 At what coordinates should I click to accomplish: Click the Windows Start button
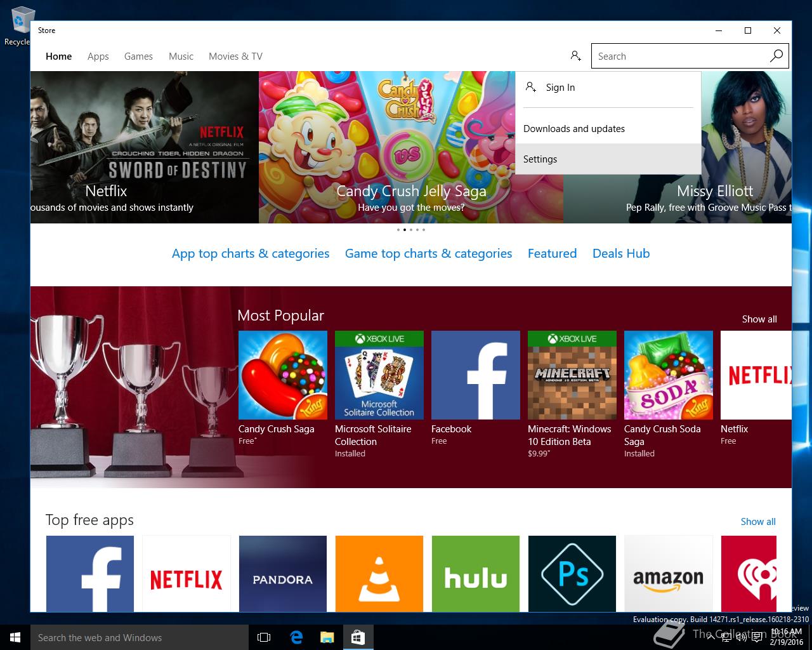coord(15,637)
